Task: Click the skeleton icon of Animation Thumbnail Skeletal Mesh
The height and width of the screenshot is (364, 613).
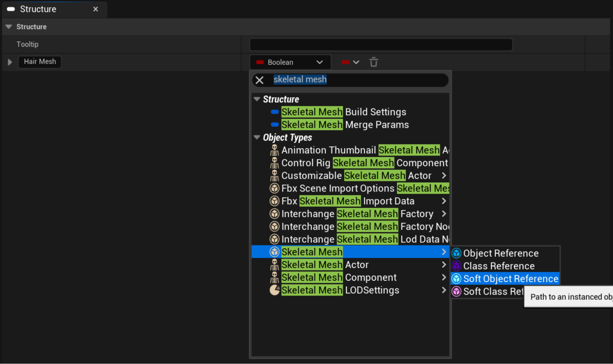Action: tap(274, 150)
